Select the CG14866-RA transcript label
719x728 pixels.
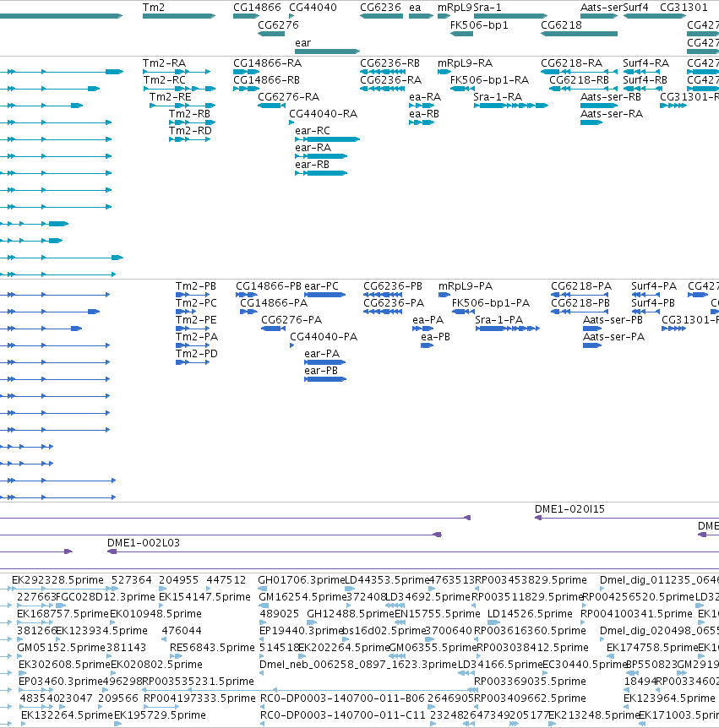267,63
